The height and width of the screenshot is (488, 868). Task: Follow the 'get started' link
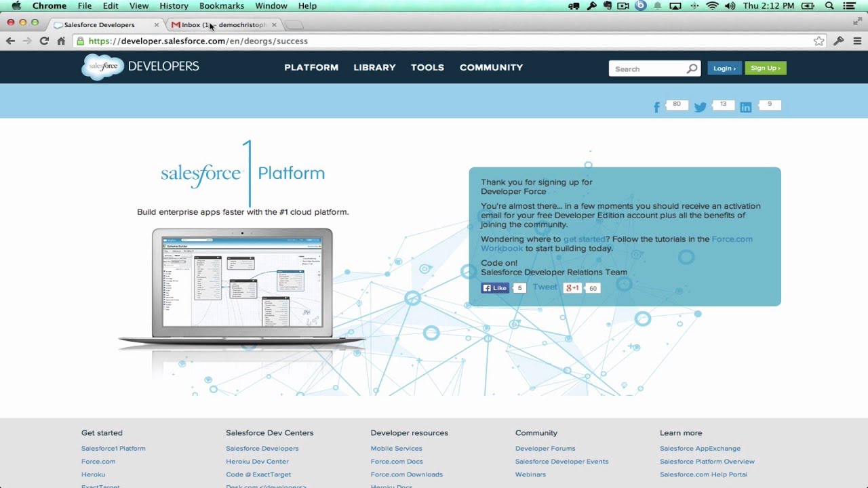pyautogui.click(x=584, y=239)
